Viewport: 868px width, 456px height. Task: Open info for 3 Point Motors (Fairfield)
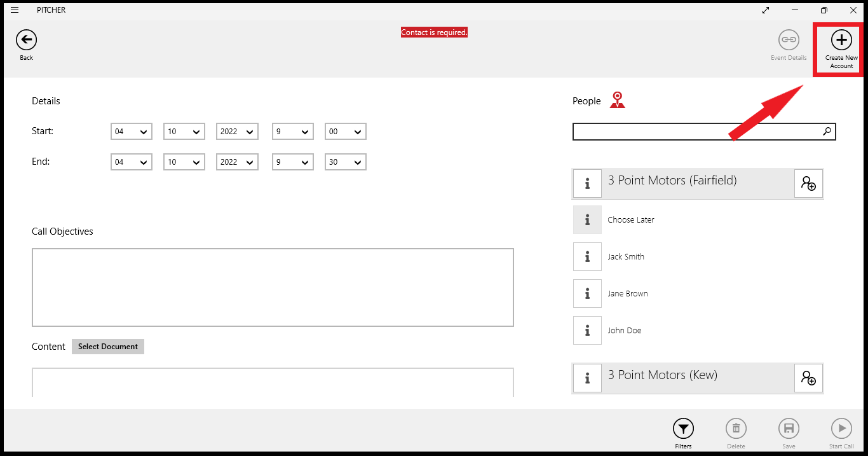[587, 183]
